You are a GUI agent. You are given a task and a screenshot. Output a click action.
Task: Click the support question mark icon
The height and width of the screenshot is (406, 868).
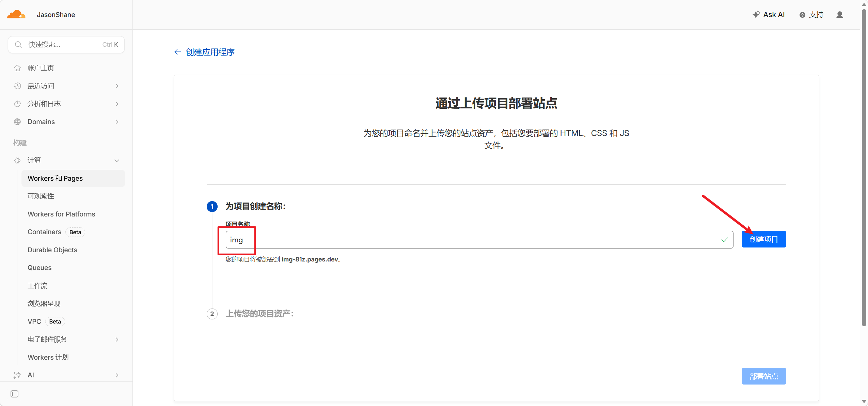[x=802, y=15]
